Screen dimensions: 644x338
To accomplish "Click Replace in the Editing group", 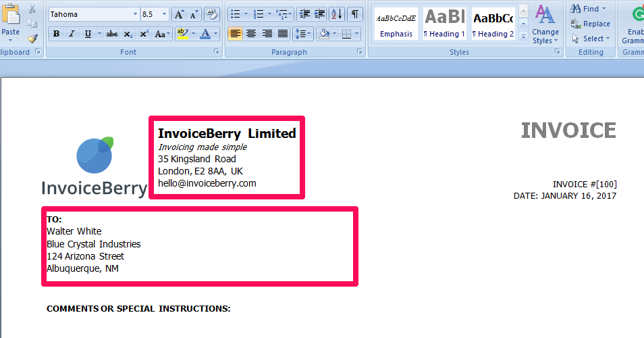I will point(591,24).
